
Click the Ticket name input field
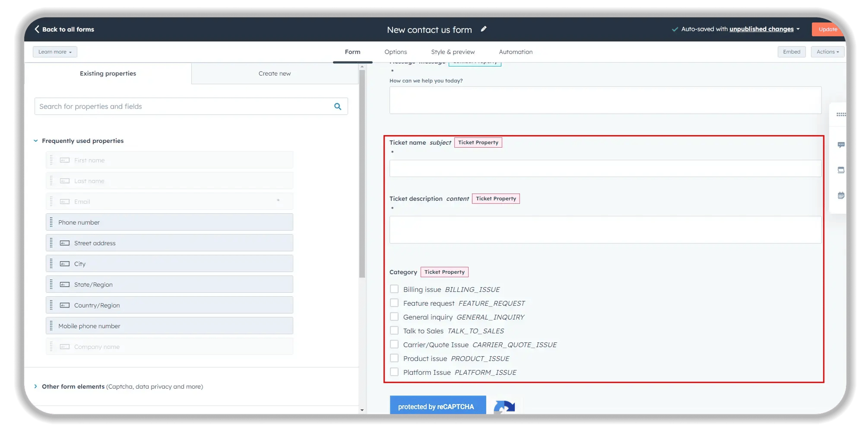(605, 169)
